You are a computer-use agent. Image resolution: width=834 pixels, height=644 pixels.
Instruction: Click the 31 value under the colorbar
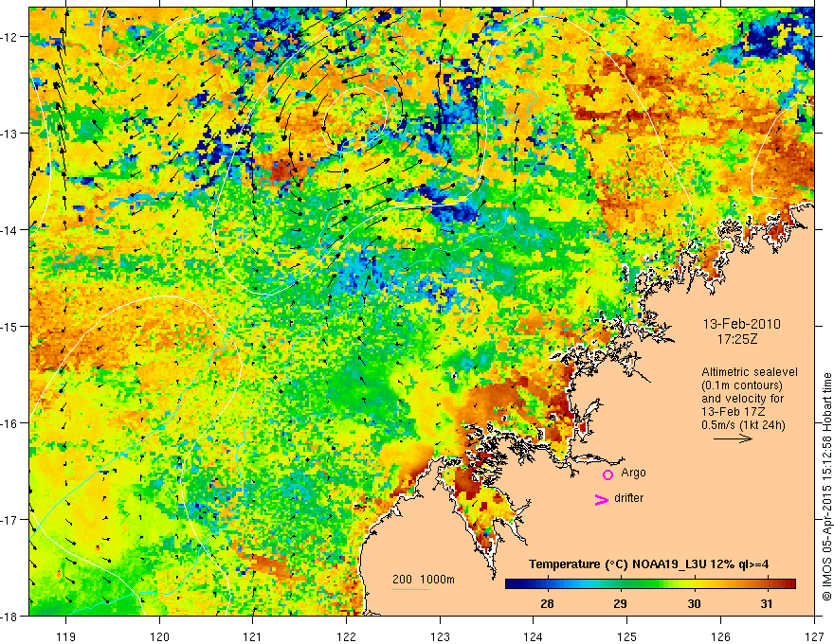[767, 603]
